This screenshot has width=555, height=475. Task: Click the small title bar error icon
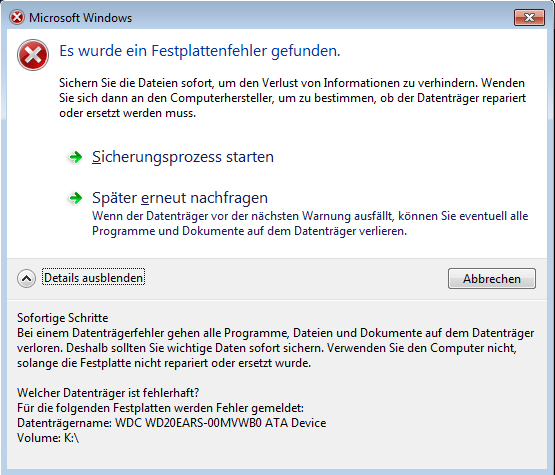pos(17,17)
